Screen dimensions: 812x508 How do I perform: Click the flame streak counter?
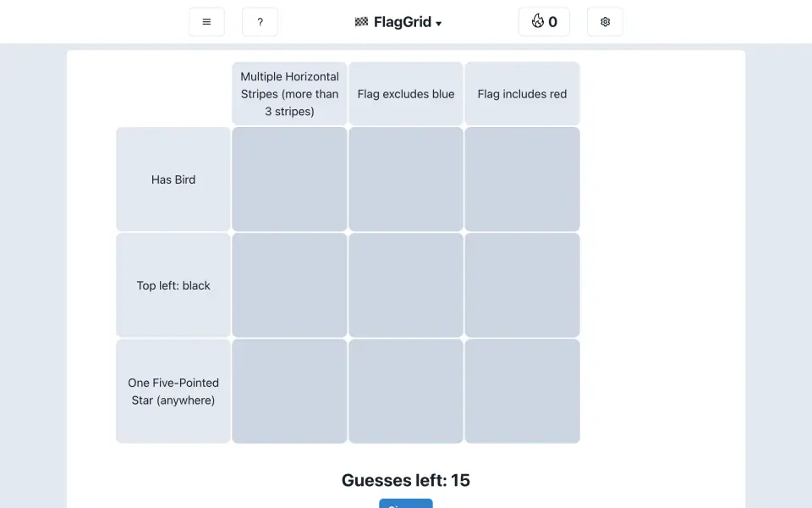[544, 22]
